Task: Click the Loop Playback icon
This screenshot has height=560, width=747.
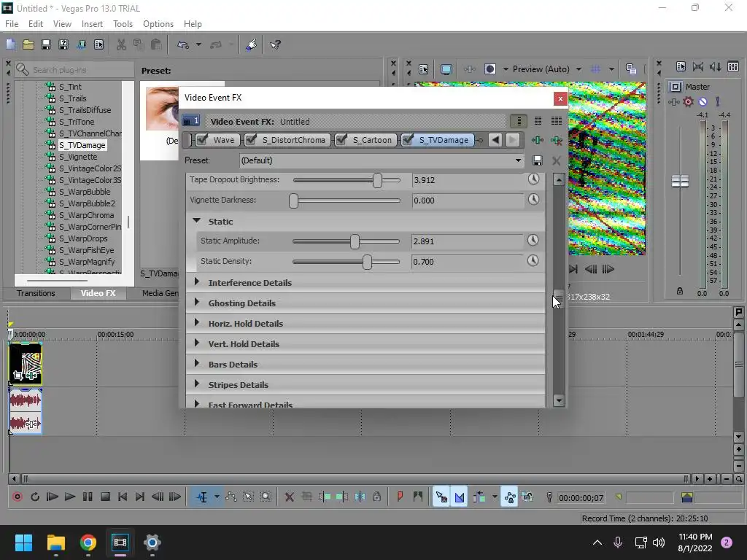Action: coord(35,497)
